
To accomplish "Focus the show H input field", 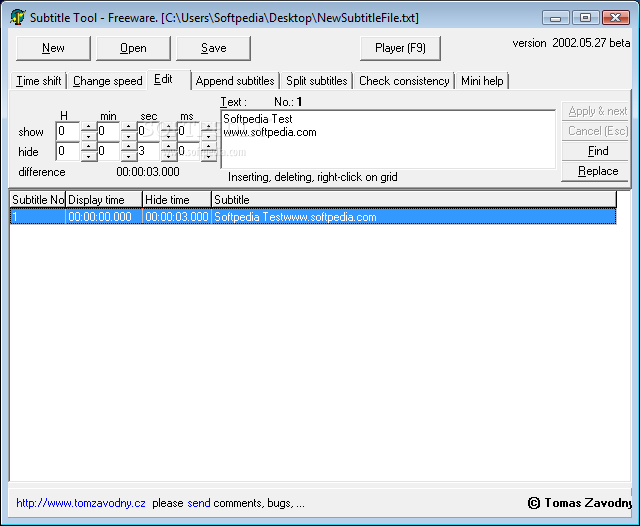I will pyautogui.click(x=68, y=131).
